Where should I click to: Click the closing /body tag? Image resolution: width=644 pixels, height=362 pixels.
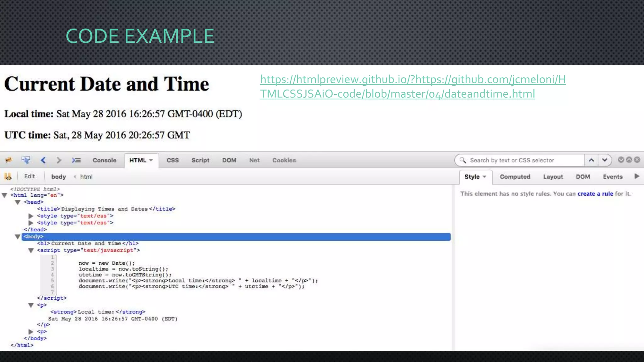pos(35,338)
